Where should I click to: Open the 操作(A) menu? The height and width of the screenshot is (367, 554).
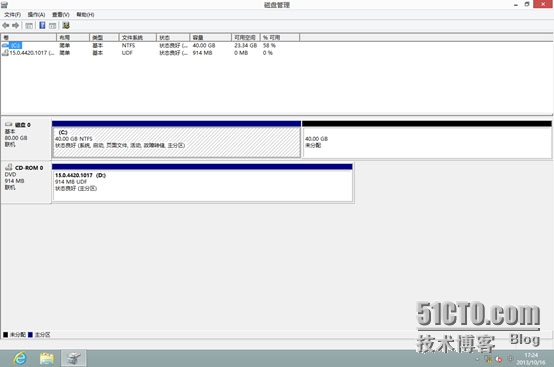point(36,14)
